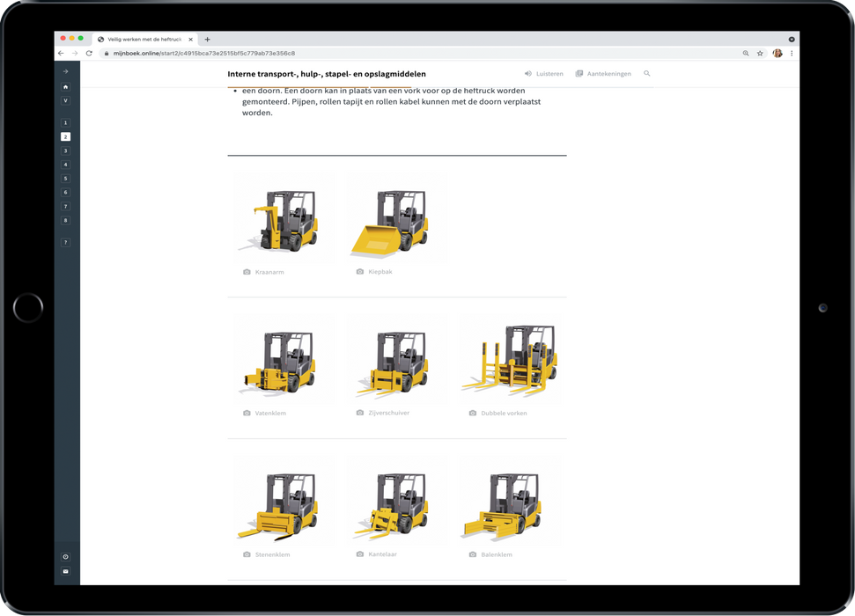Open Aantekeningen notes
This screenshot has width=855, height=616.
coord(603,74)
